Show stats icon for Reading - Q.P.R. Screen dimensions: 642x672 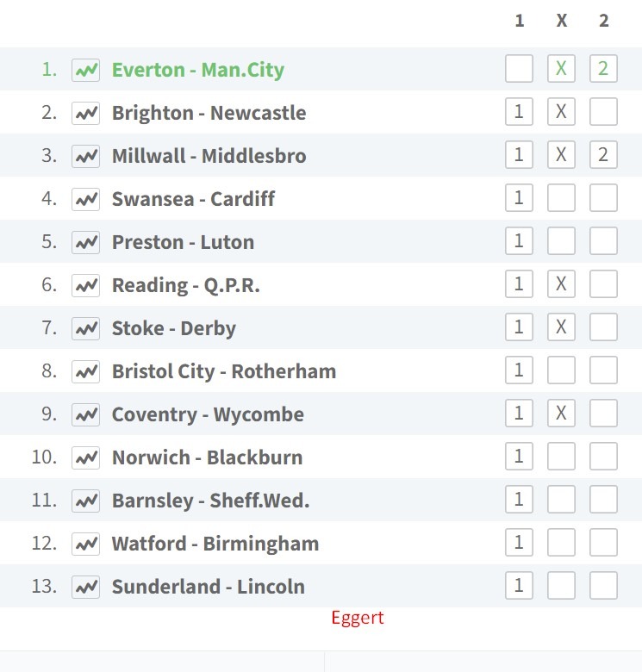click(x=85, y=285)
